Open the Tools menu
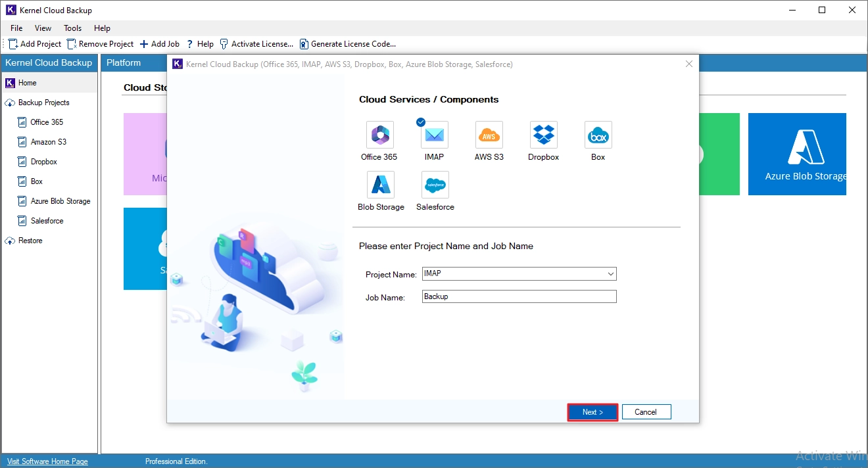868x468 pixels. pyautogui.click(x=73, y=28)
